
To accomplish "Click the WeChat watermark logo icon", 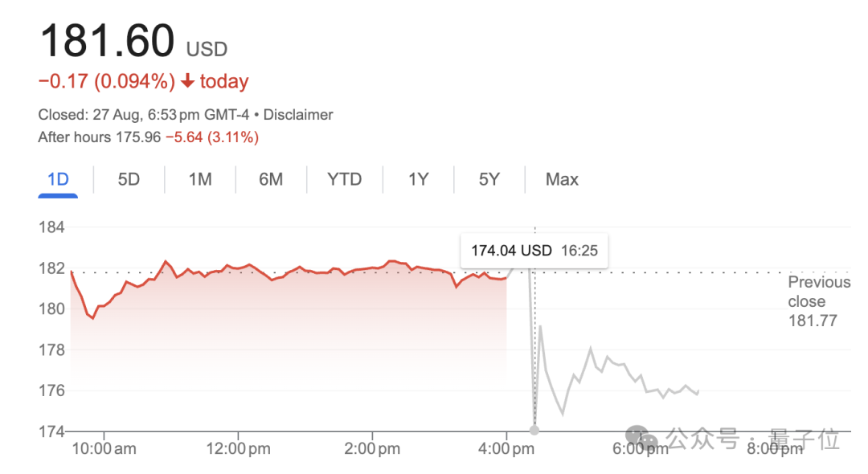I will [x=642, y=438].
